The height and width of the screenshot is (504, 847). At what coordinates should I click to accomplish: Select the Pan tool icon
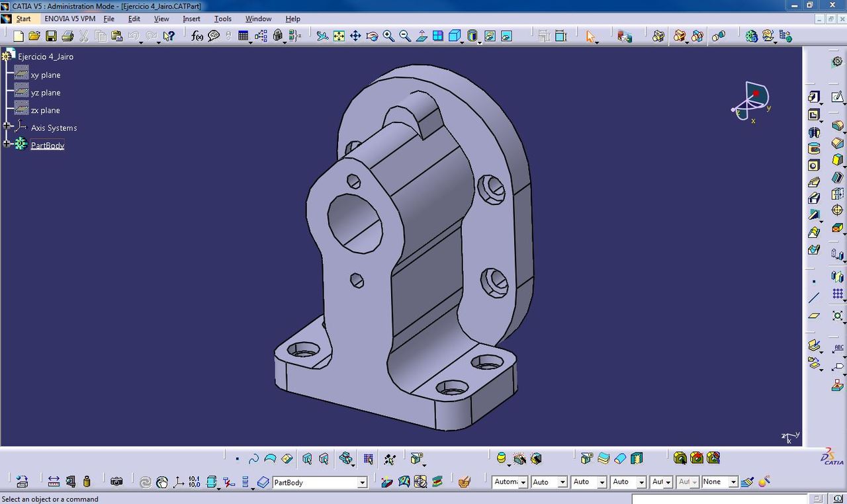pos(355,36)
